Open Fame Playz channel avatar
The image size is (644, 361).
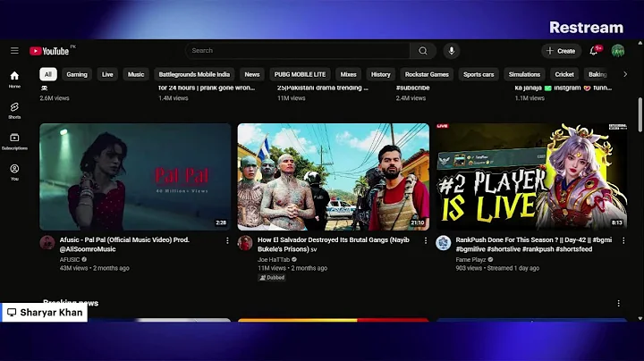(443, 243)
